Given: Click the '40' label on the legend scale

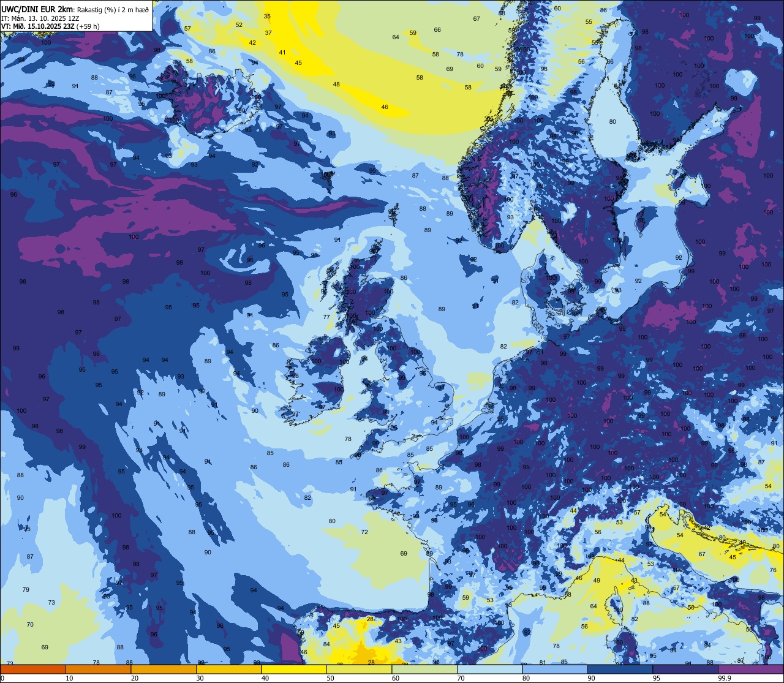Looking at the screenshot, I should click(x=265, y=678).
